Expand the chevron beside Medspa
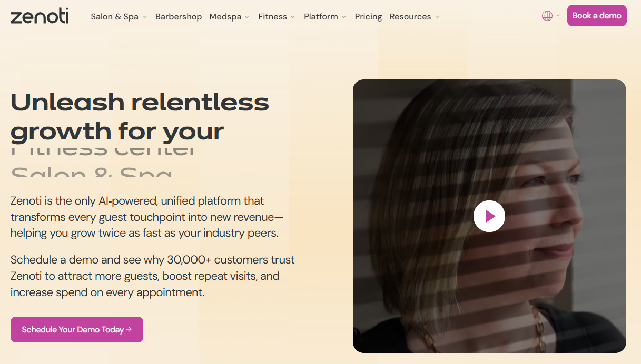Image resolution: width=641 pixels, height=364 pixels. (247, 17)
